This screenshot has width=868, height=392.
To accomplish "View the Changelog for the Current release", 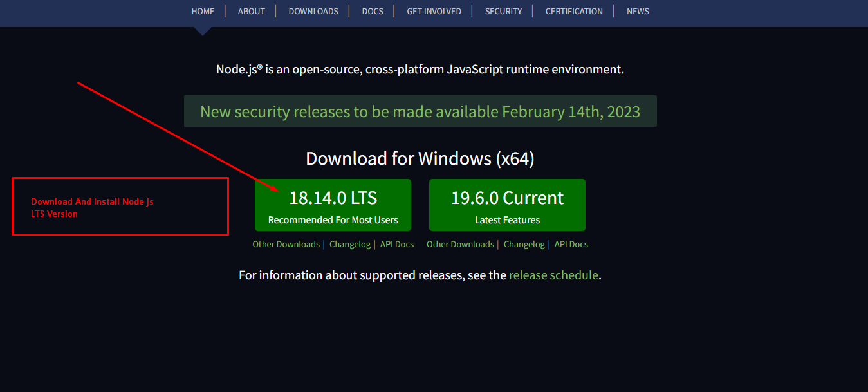I will pyautogui.click(x=524, y=244).
